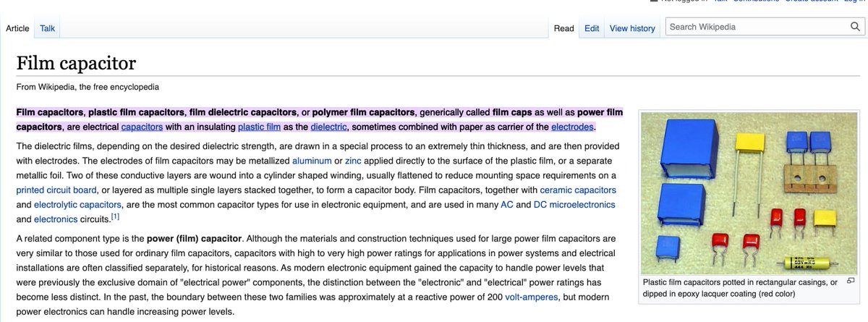Open the 'dielectric' link
Viewport: 868px width, 322px height.
tap(329, 128)
